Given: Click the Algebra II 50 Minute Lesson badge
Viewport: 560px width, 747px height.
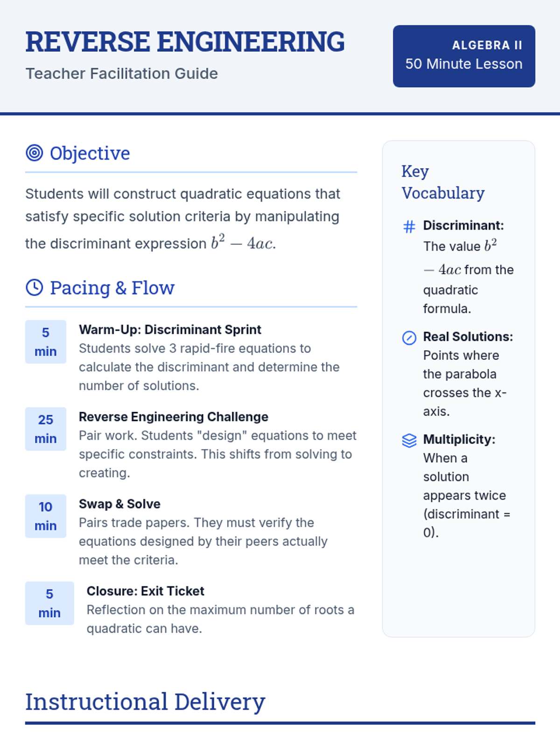Looking at the screenshot, I should (464, 56).
